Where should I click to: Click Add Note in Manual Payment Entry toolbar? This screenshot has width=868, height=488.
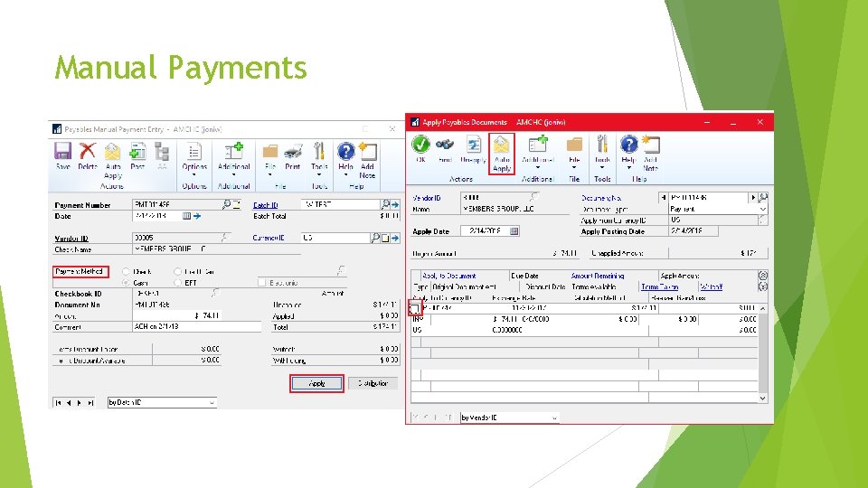(x=368, y=161)
